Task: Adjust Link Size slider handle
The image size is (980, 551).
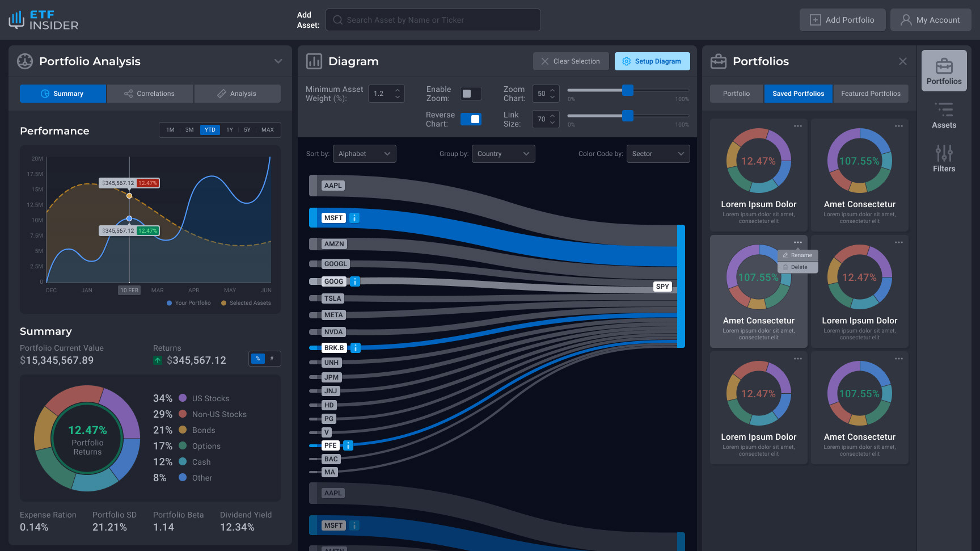Action: 628,116
